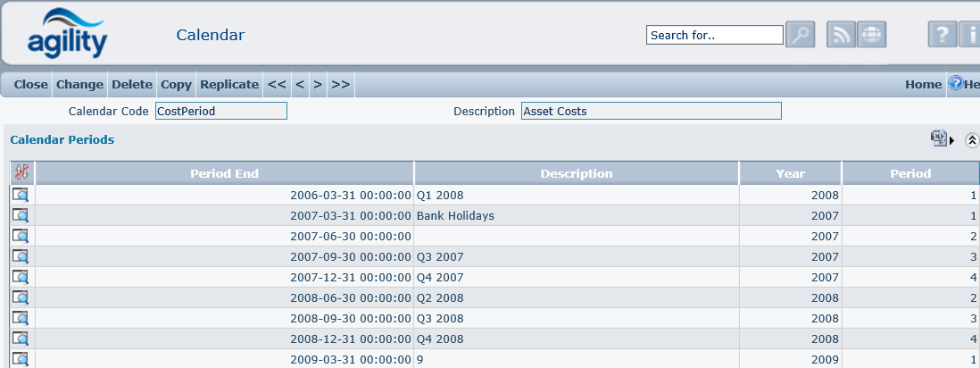The image size is (980, 368).
Task: Open view icon for Q4 2008 row
Action: click(21, 339)
